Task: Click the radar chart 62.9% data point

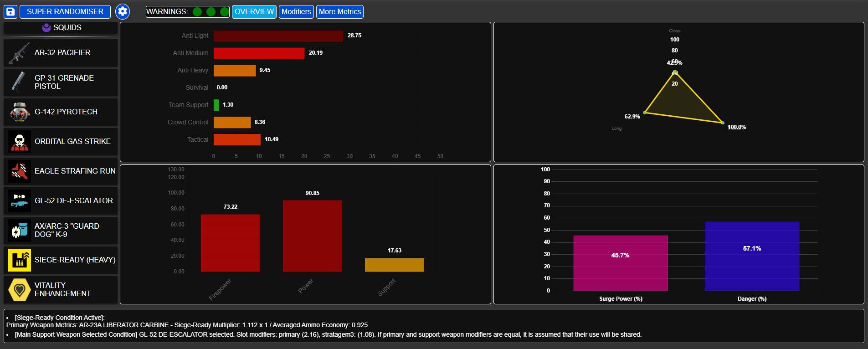Action: point(645,112)
